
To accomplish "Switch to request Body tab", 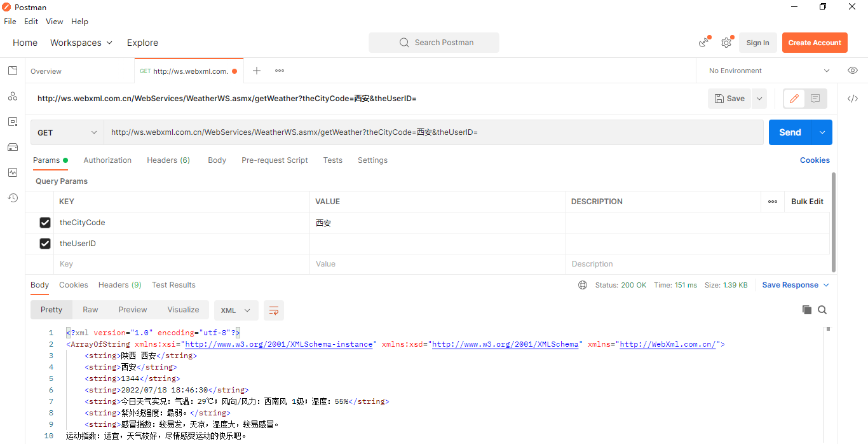I will (217, 160).
